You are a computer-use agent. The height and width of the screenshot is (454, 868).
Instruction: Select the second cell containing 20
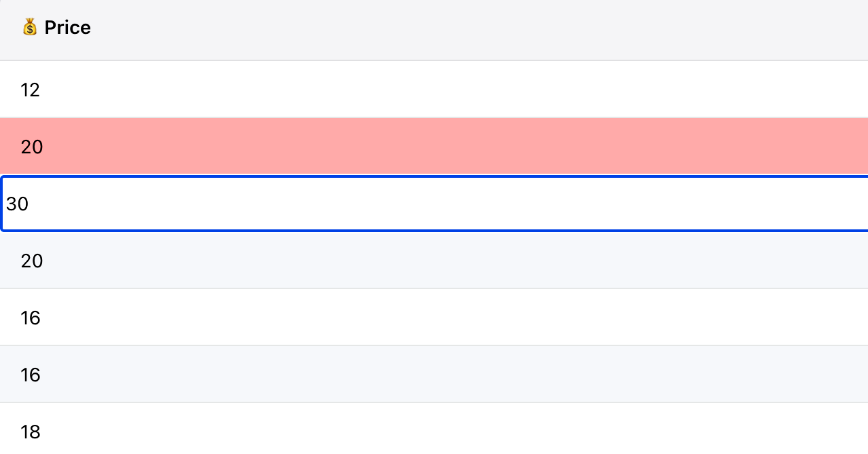pyautogui.click(x=31, y=261)
